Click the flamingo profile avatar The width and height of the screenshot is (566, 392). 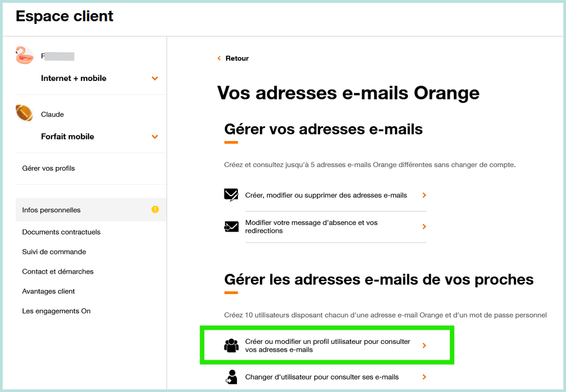pyautogui.click(x=24, y=56)
